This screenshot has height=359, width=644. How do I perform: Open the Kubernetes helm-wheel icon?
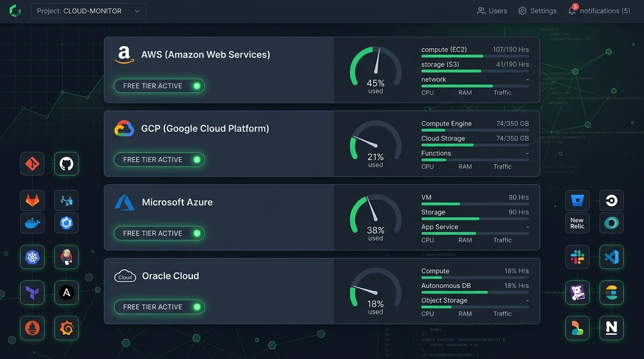click(x=32, y=257)
